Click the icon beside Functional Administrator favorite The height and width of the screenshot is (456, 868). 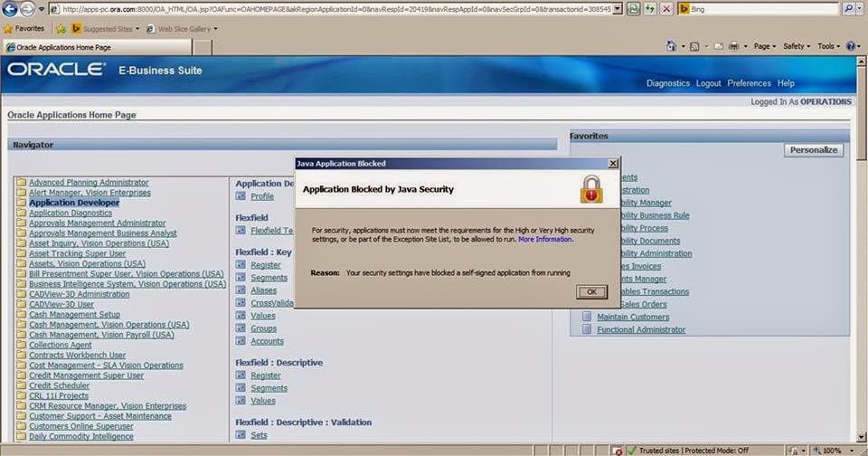[x=587, y=329]
